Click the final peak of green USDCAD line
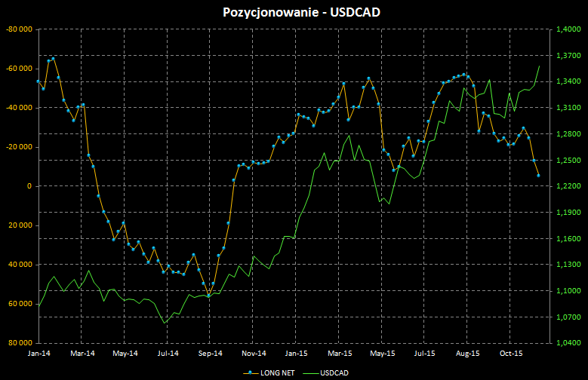Viewport: 588px width, 380px height. [x=539, y=66]
